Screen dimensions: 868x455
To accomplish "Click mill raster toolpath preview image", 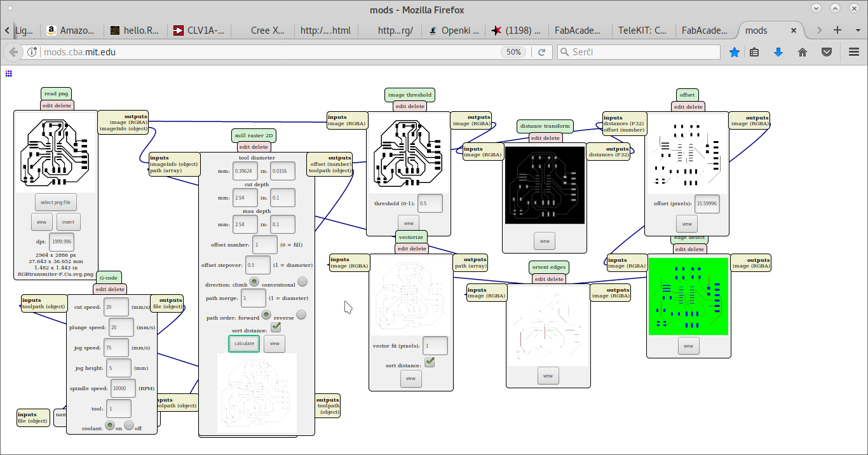I will coord(257,393).
